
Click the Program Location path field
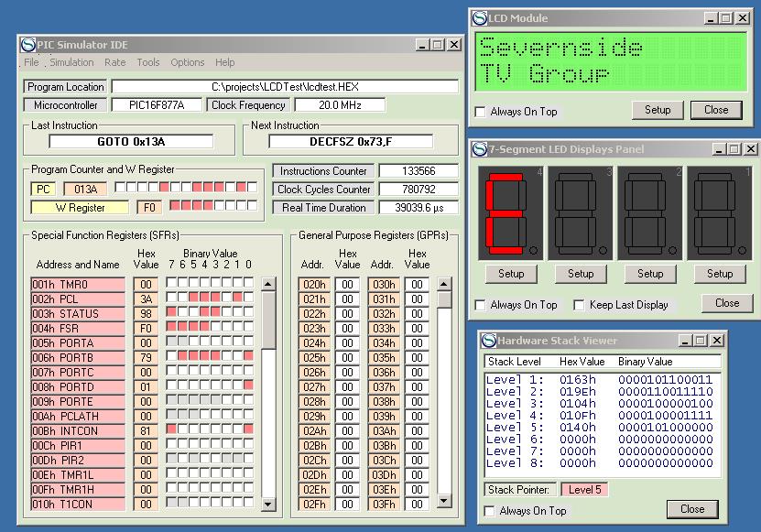tap(285, 87)
